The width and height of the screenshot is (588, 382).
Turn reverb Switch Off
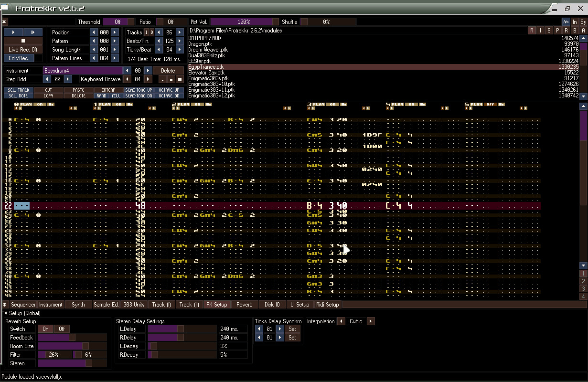pyautogui.click(x=62, y=329)
